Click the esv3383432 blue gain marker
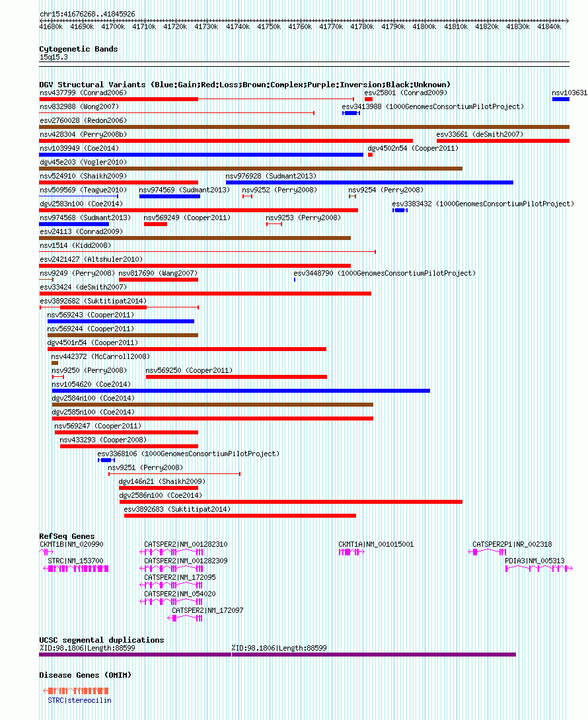The image size is (588, 720). click(400, 210)
